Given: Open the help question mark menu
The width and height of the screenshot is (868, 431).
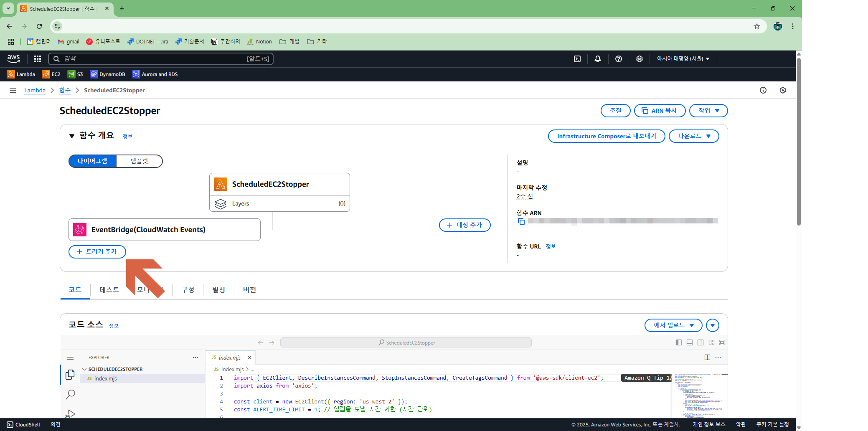Looking at the screenshot, I should click(619, 59).
